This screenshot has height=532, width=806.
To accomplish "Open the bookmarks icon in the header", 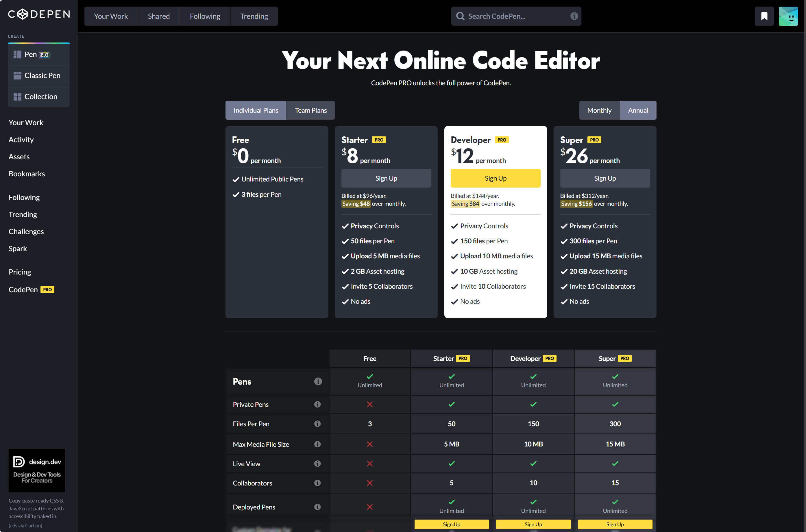I will 764,16.
